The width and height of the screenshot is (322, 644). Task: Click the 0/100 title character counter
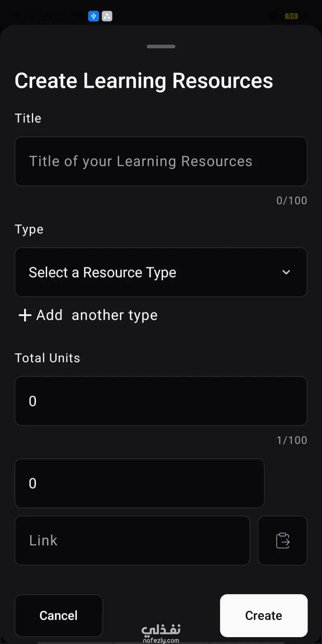(x=291, y=200)
